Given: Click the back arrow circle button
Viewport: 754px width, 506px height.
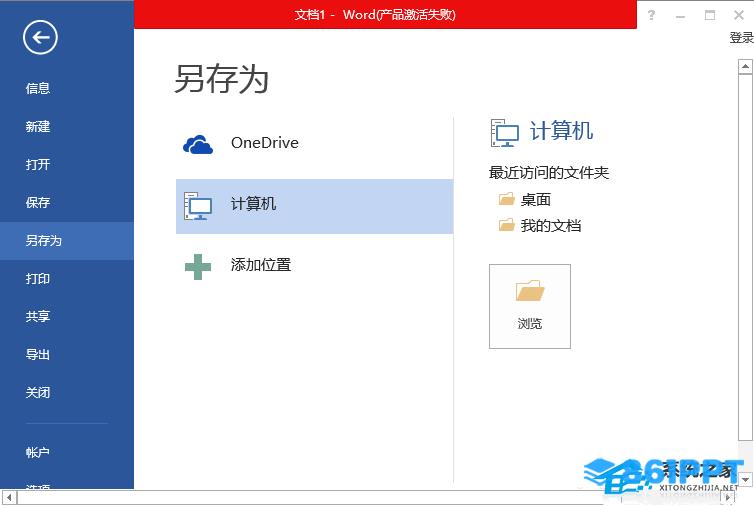Looking at the screenshot, I should [x=40, y=38].
